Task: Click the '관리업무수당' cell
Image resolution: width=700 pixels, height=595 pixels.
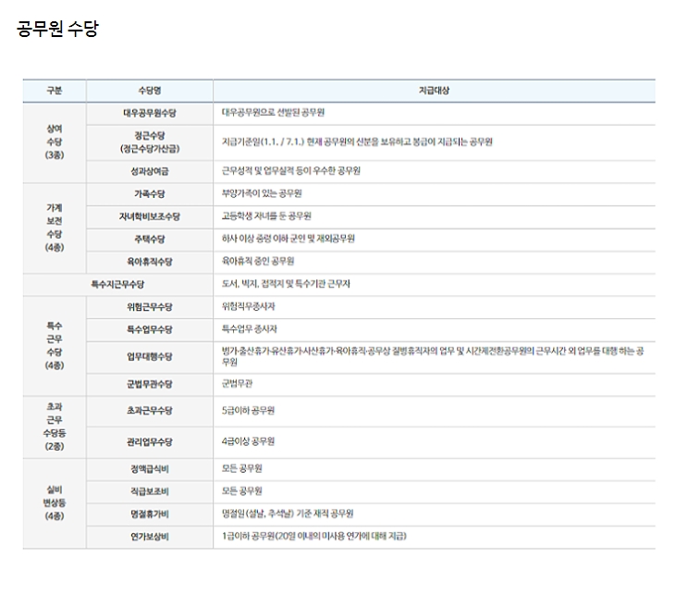Action: (150, 442)
